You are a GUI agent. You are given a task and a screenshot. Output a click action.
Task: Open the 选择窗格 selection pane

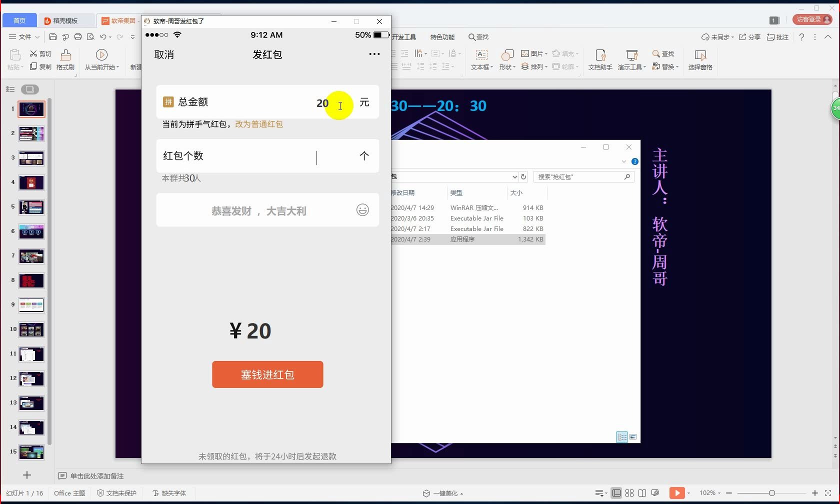pyautogui.click(x=700, y=60)
